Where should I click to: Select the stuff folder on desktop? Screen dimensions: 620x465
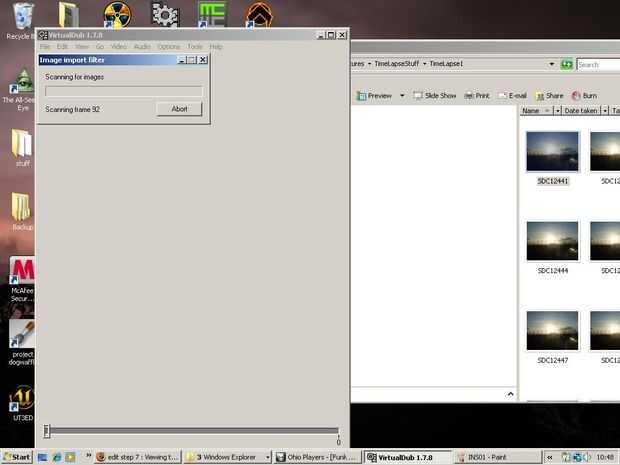click(x=21, y=147)
